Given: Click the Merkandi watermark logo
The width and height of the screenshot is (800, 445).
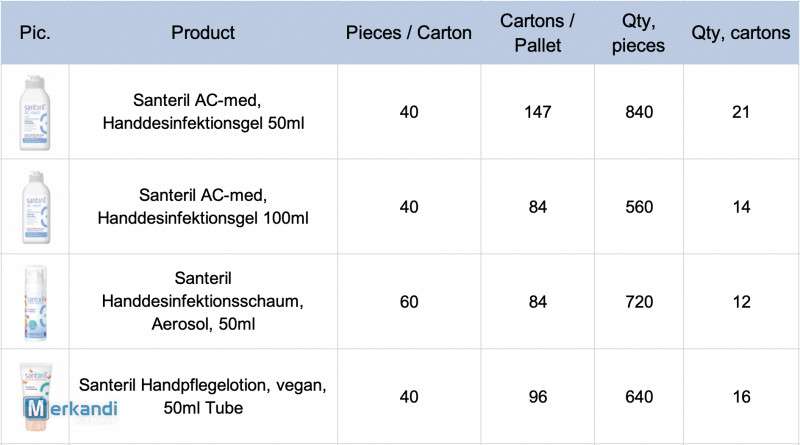Looking at the screenshot, I should click(x=70, y=408).
